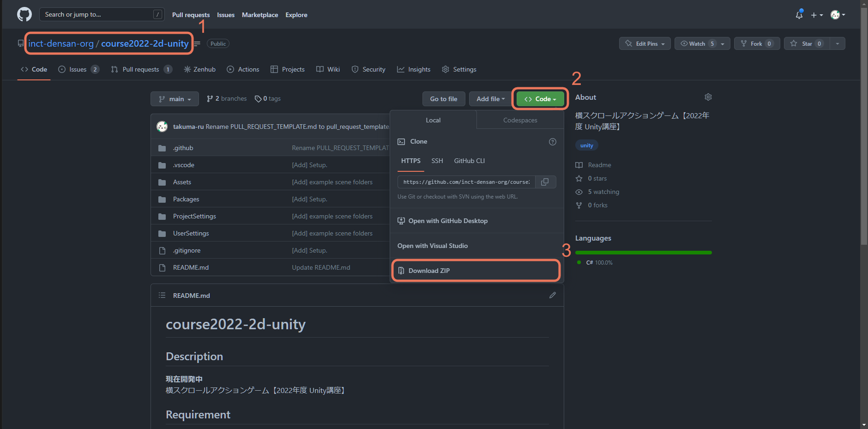Click the search or jump to field

102,14
